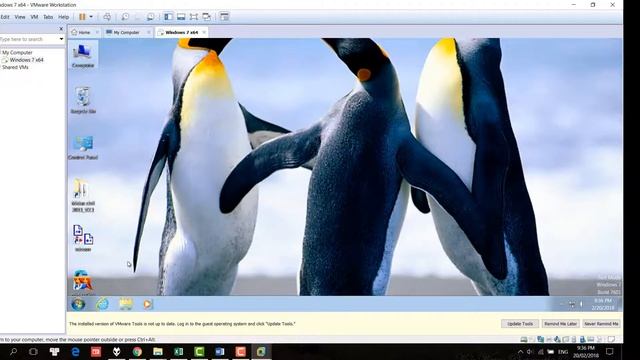The image size is (640, 360).
Task: Open Google Chrome from host taskbar
Action: pyautogui.click(x=137, y=351)
